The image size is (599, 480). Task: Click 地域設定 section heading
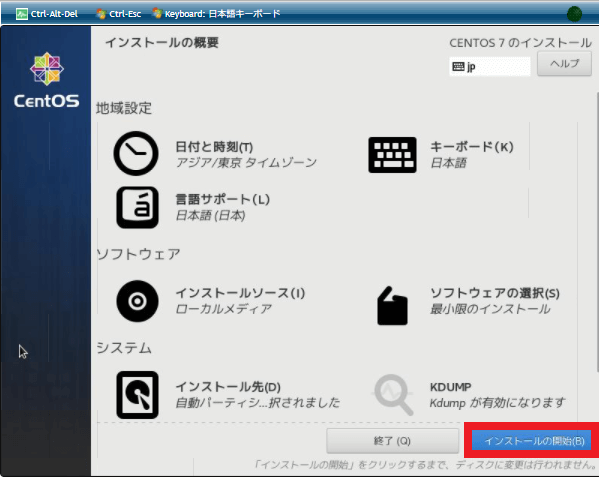pos(124,108)
